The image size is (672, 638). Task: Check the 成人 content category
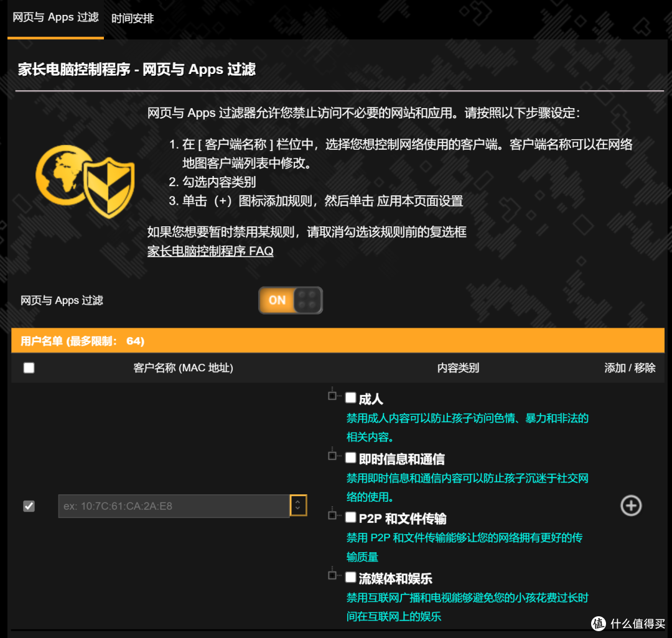point(350,398)
